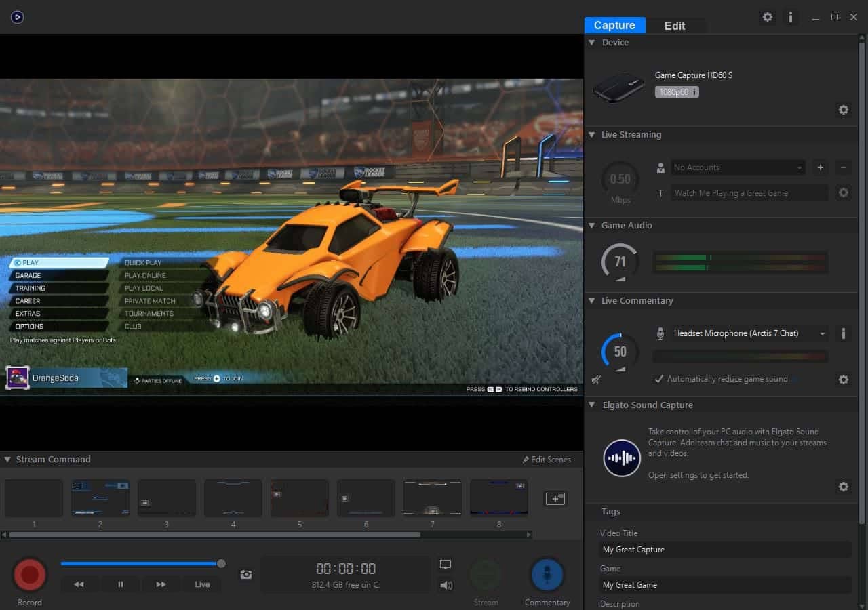The height and width of the screenshot is (610, 868).
Task: Adjust the Live Commentary volume dial
Action: coord(620,352)
